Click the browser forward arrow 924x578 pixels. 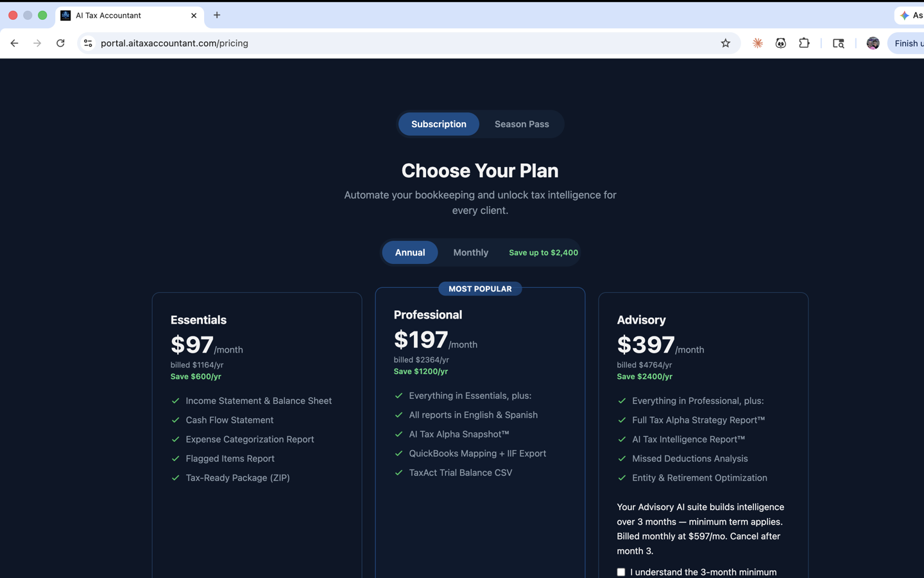pyautogui.click(x=37, y=43)
